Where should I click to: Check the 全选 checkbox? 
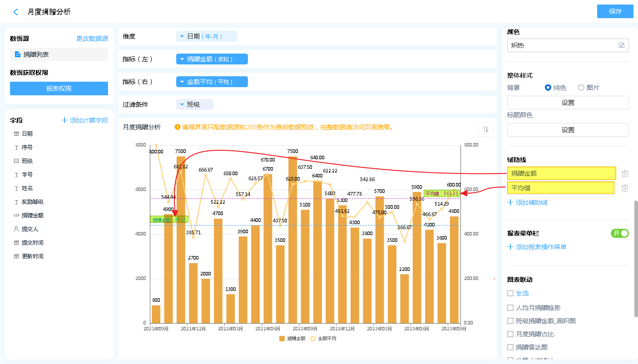pyautogui.click(x=510, y=294)
